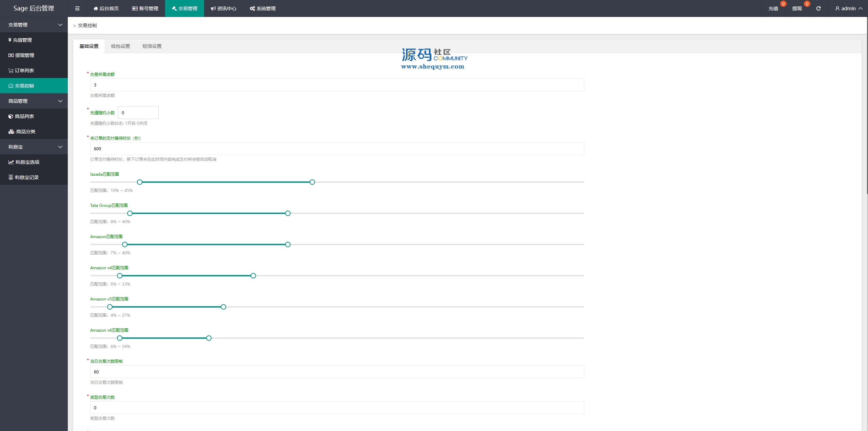
Task: Collapse the 商品管理 sidebar group
Action: click(34, 101)
